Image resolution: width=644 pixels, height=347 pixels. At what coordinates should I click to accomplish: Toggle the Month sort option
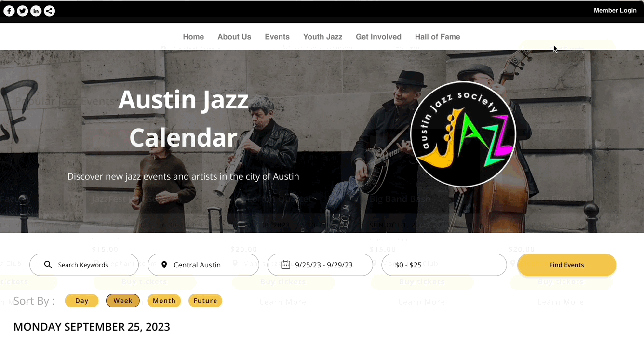tap(164, 301)
